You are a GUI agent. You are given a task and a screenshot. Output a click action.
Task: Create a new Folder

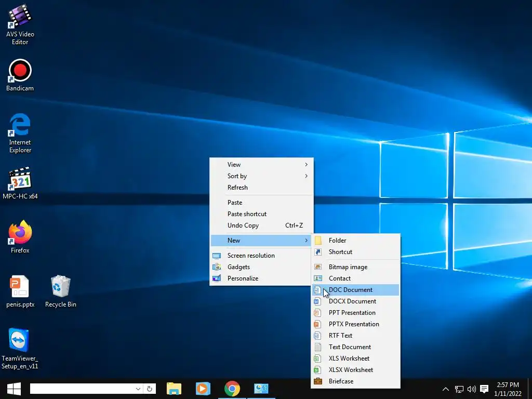pos(355,241)
